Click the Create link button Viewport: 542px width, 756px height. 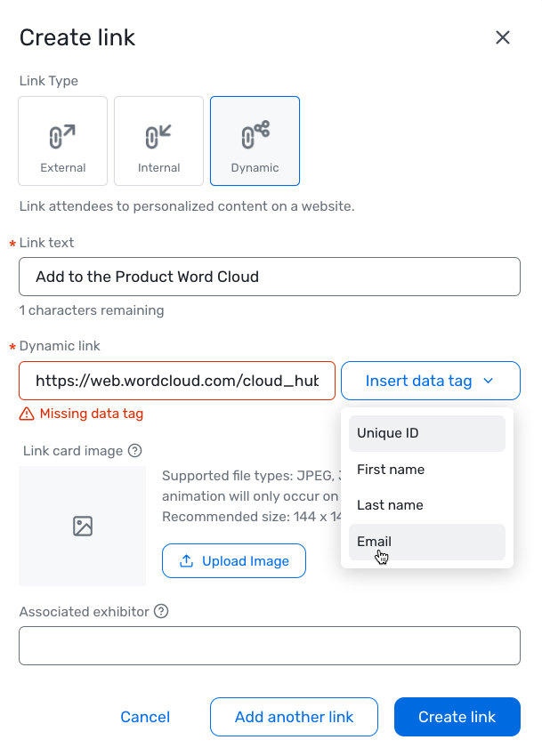pyautogui.click(x=457, y=717)
